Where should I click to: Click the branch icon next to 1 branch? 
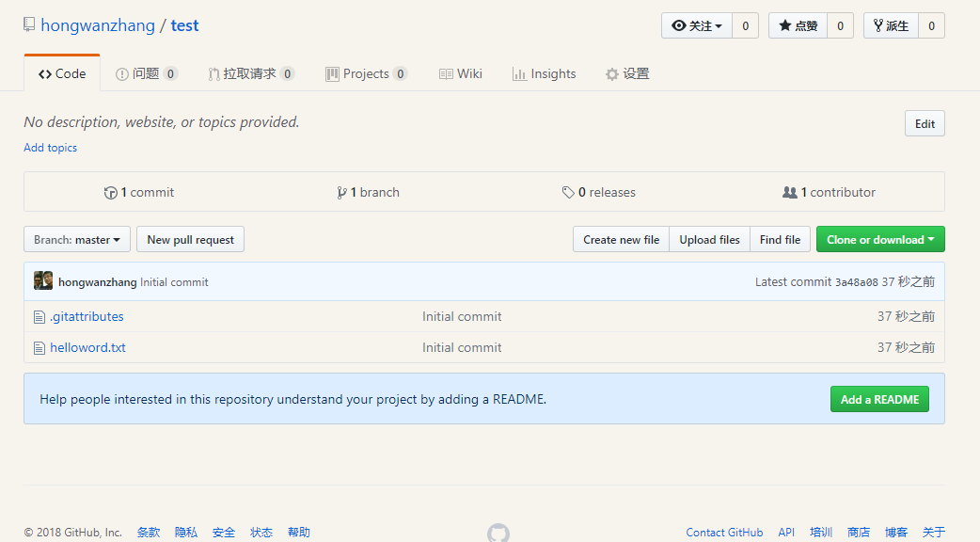pos(341,193)
